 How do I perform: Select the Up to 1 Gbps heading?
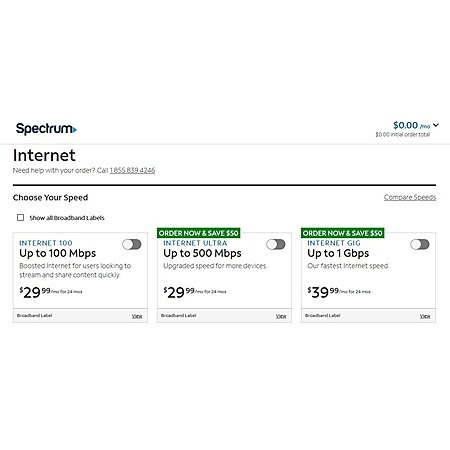click(x=338, y=253)
